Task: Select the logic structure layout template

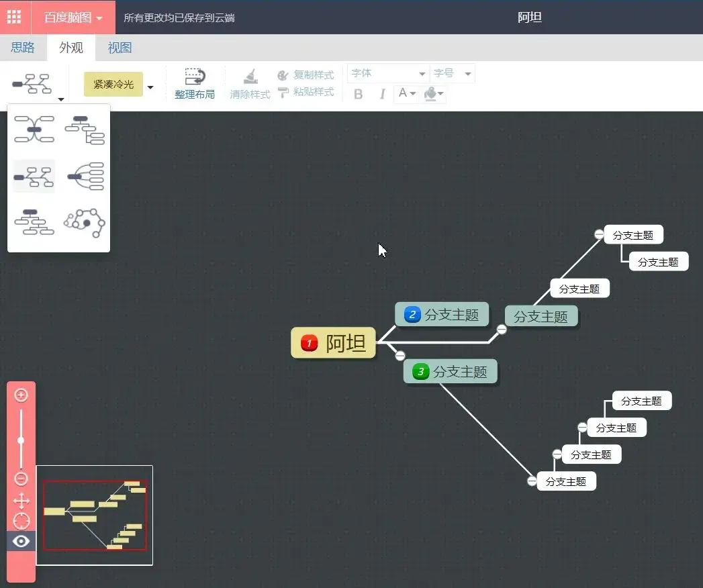Action: (86, 176)
